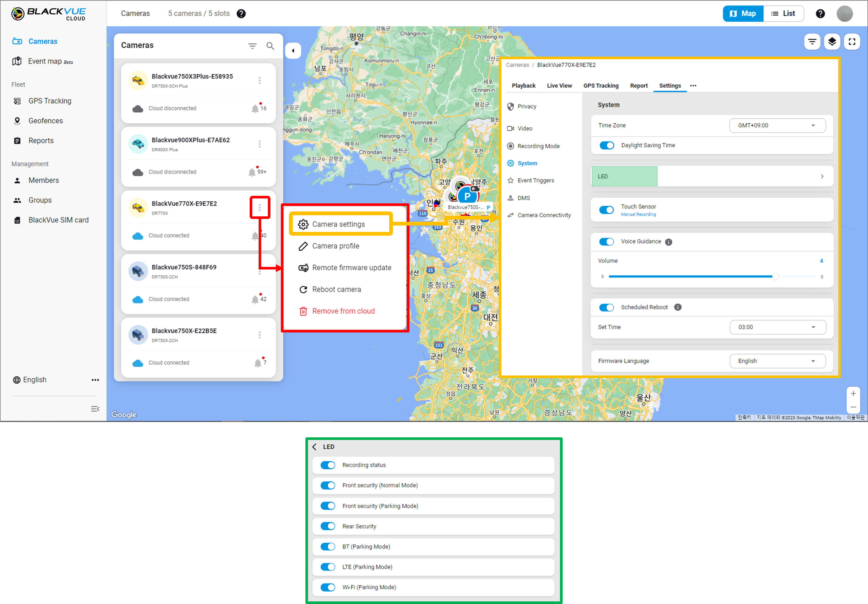This screenshot has width=868, height=604.
Task: Toggle Front security (Normal Mode) LED
Action: point(328,485)
